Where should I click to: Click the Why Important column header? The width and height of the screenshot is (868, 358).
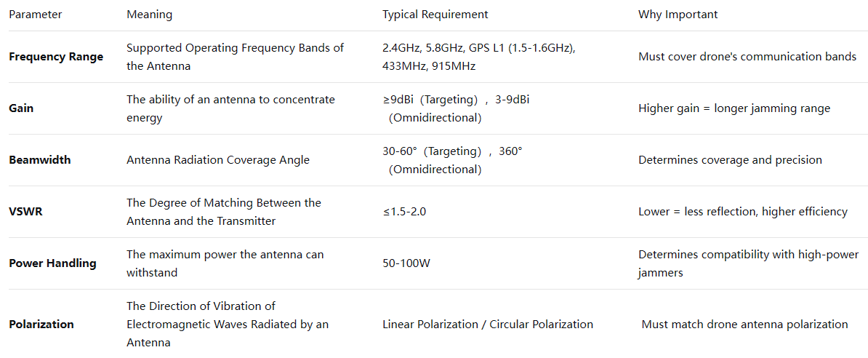pos(678,15)
